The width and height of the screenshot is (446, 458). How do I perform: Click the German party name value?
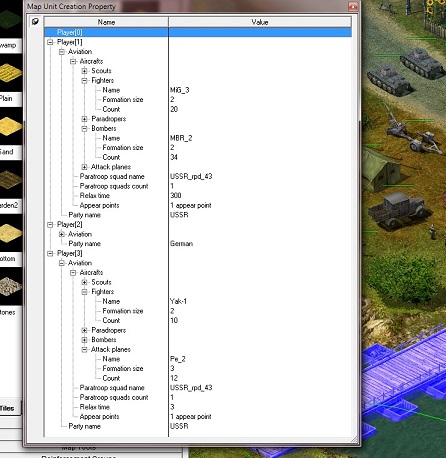coord(182,244)
